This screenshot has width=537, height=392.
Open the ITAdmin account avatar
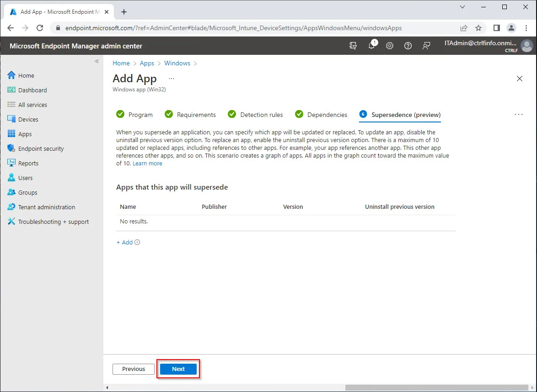point(527,46)
